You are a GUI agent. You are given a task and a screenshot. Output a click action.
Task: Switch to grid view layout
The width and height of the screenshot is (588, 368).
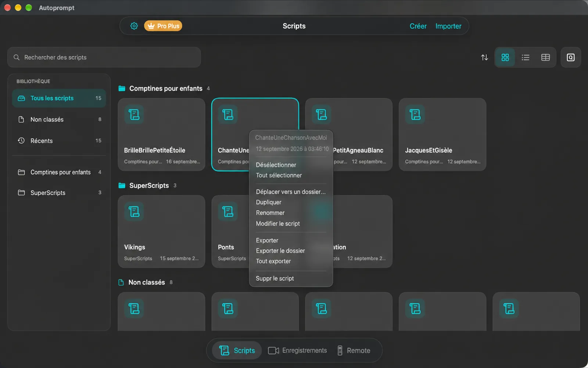[505, 57]
